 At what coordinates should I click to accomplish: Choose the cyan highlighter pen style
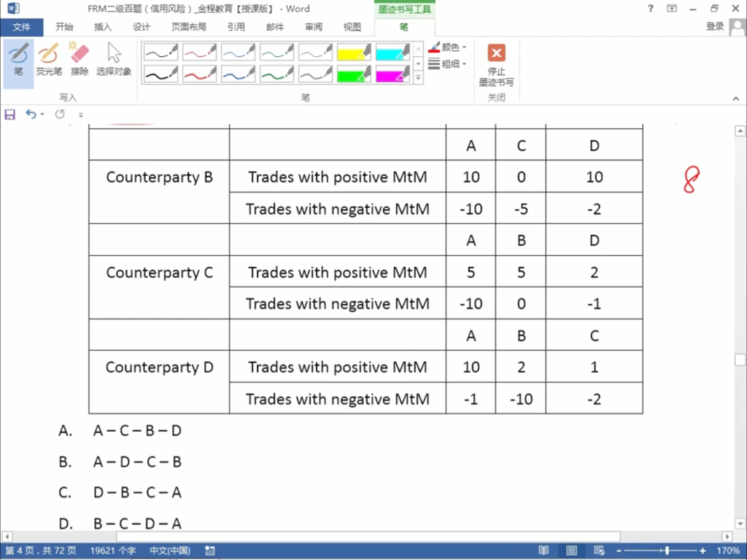[x=392, y=52]
